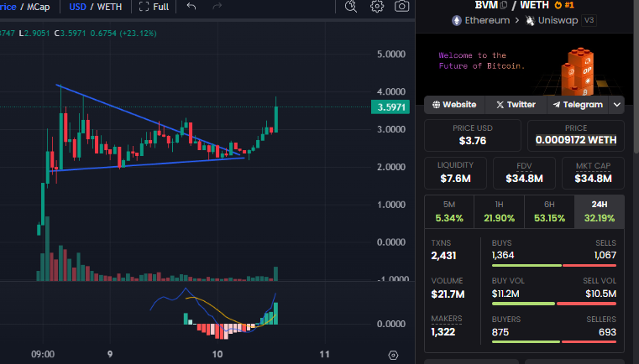Click the BUYERS count 875
The image size is (639, 364).
coord(500,332)
